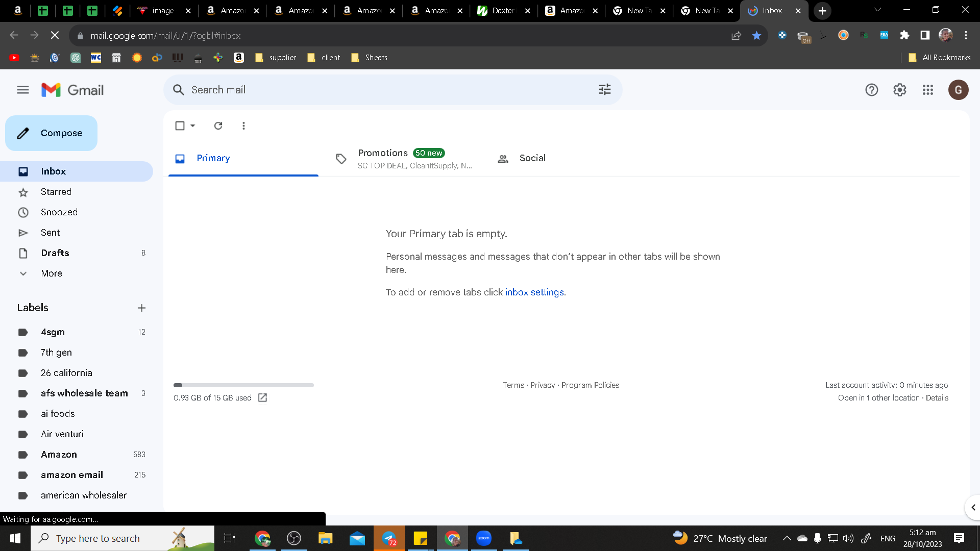The image size is (980, 551).
Task: Open the inbox settings link
Action: [534, 292]
